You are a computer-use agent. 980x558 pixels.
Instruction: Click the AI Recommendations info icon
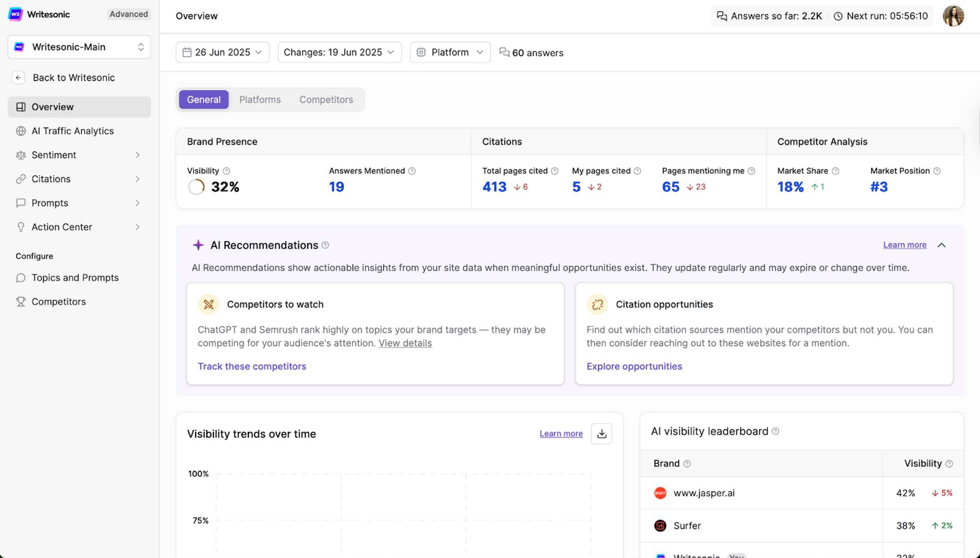point(325,245)
